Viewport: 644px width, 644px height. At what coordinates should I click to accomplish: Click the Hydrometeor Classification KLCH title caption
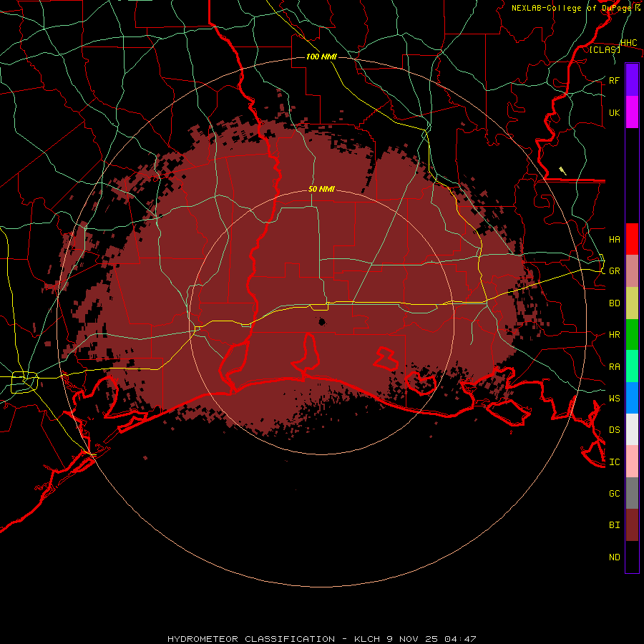(x=321, y=639)
